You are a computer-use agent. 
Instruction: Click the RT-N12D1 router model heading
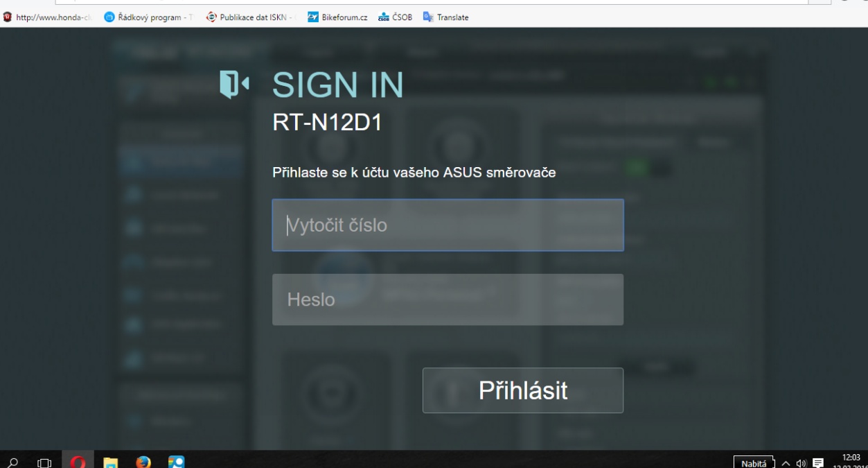pyautogui.click(x=327, y=123)
